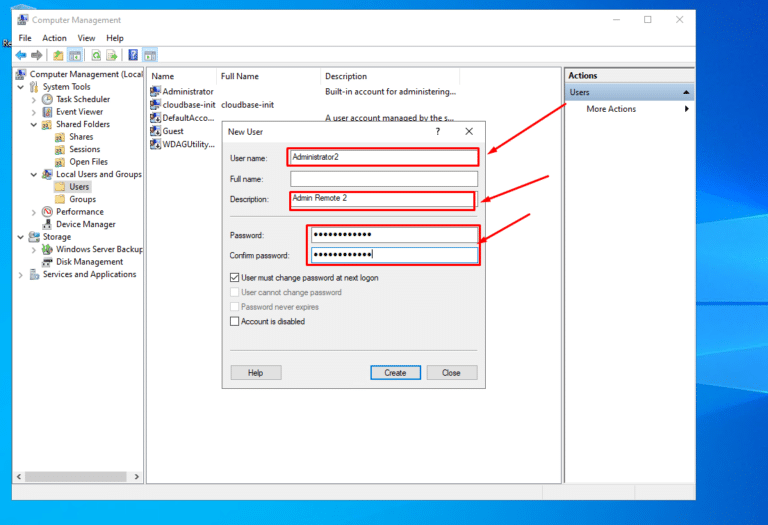This screenshot has width=768, height=525.
Task: Expand the Task Scheduler tree node
Action: point(34,99)
